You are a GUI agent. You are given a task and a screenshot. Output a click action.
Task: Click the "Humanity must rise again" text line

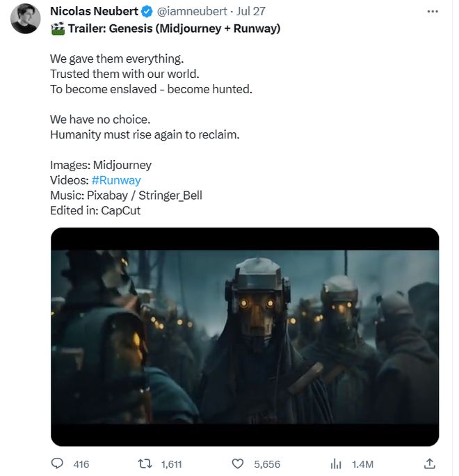click(x=145, y=134)
